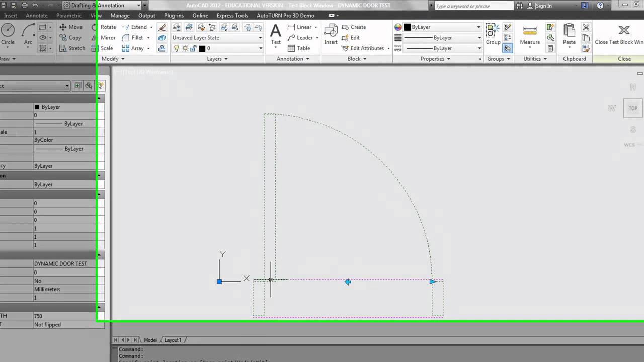
Task: Switch to the Model tab
Action: point(150,340)
